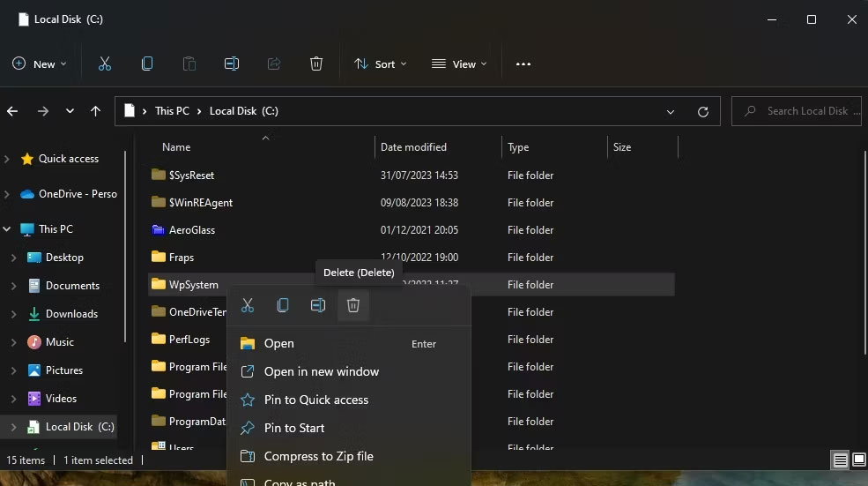Expand address bar history dropdown
This screenshot has height=486, width=868.
click(x=671, y=111)
